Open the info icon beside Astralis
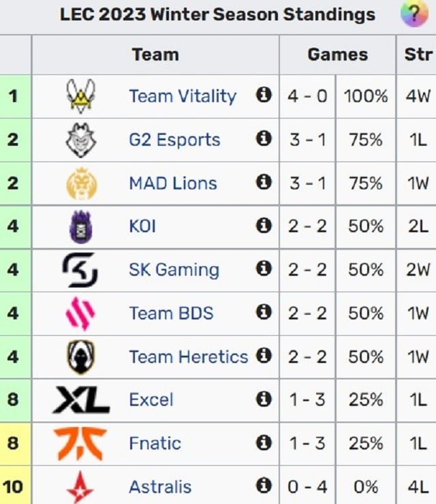 [x=264, y=486]
